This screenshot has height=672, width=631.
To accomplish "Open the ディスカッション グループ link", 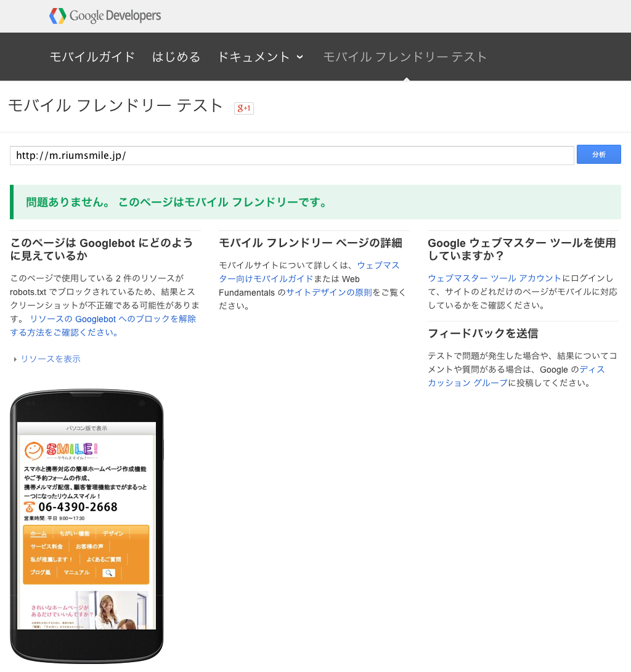I will pos(516,376).
